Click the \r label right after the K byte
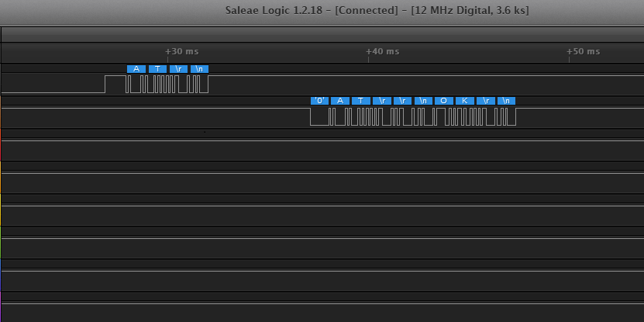 pos(486,101)
